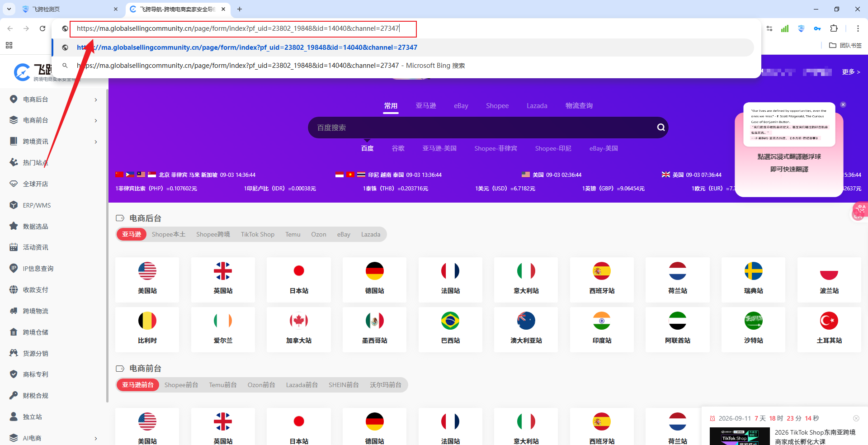Open the 巴西站 flag icon
The height and width of the screenshot is (445, 868).
tap(450, 321)
